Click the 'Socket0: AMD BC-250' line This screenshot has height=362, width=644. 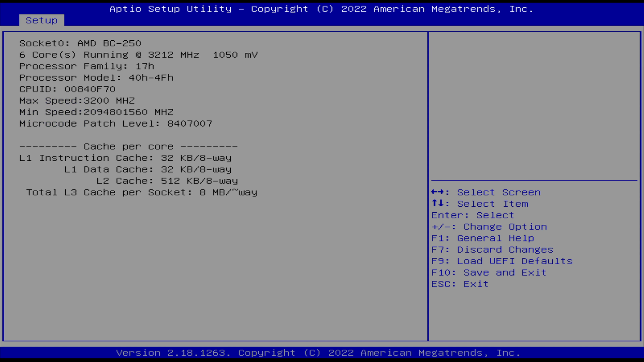80,43
